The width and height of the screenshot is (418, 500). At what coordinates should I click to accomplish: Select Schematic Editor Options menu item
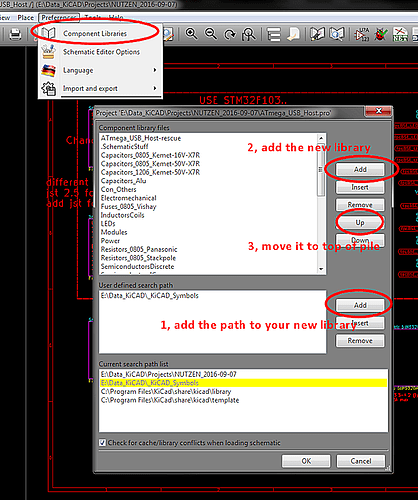pyautogui.click(x=101, y=52)
